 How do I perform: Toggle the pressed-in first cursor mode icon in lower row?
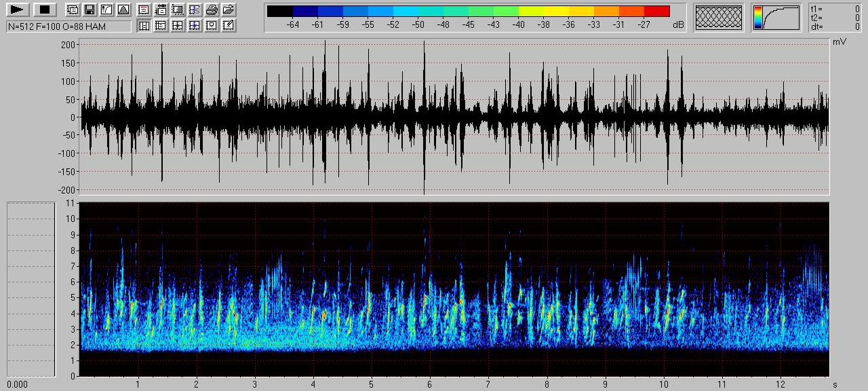coord(144,26)
